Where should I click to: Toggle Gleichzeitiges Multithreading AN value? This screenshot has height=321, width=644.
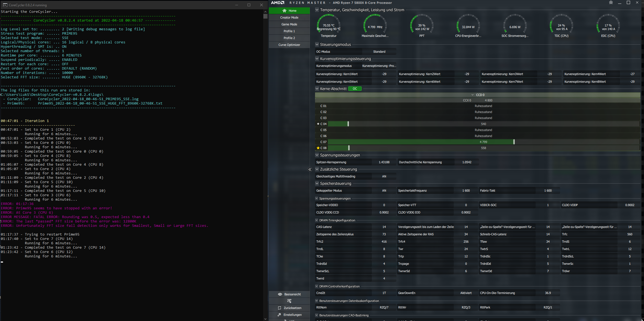[384, 176]
